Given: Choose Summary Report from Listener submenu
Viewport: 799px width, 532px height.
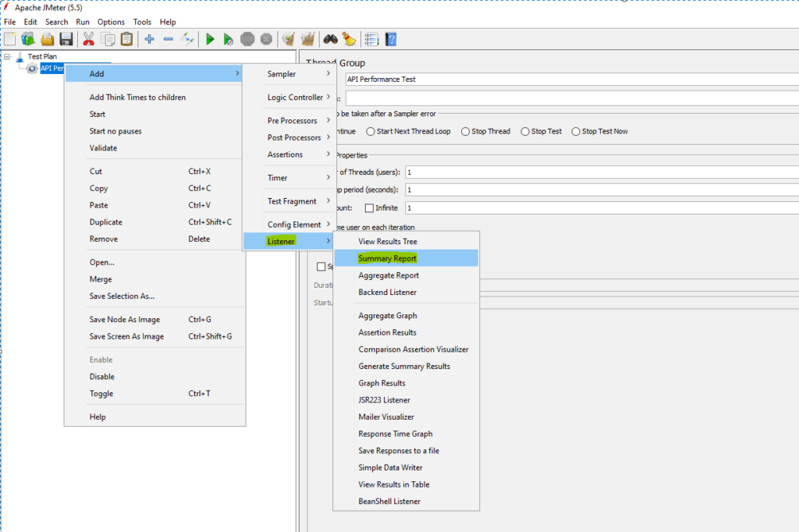Looking at the screenshot, I should tap(387, 258).
